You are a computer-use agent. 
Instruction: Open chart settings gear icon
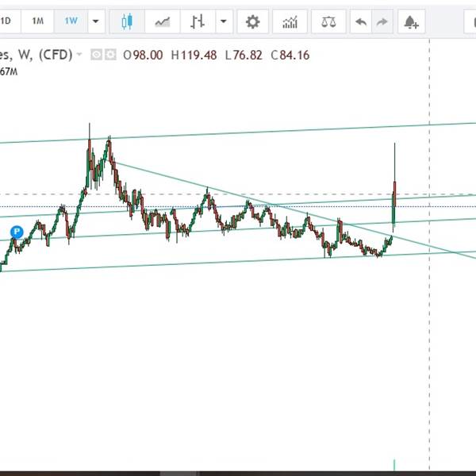pyautogui.click(x=252, y=21)
